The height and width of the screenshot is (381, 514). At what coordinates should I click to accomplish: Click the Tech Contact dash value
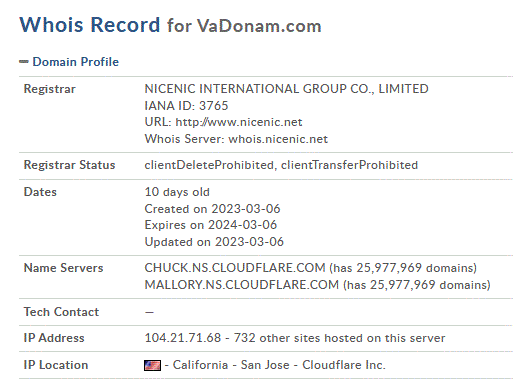(149, 312)
